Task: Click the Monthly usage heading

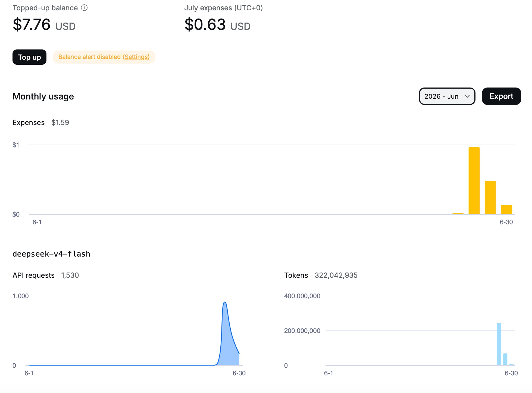Action: [x=43, y=96]
